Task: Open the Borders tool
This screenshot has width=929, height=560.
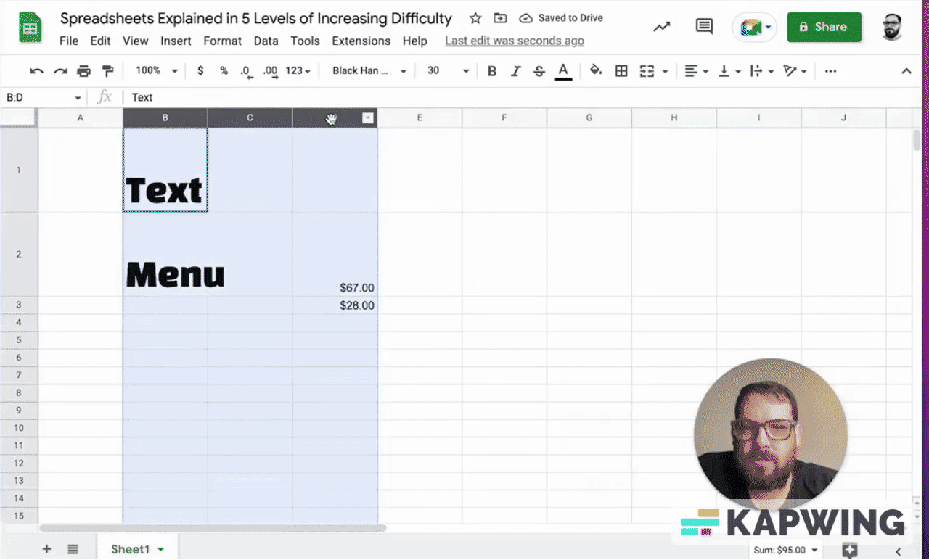Action: pos(621,71)
